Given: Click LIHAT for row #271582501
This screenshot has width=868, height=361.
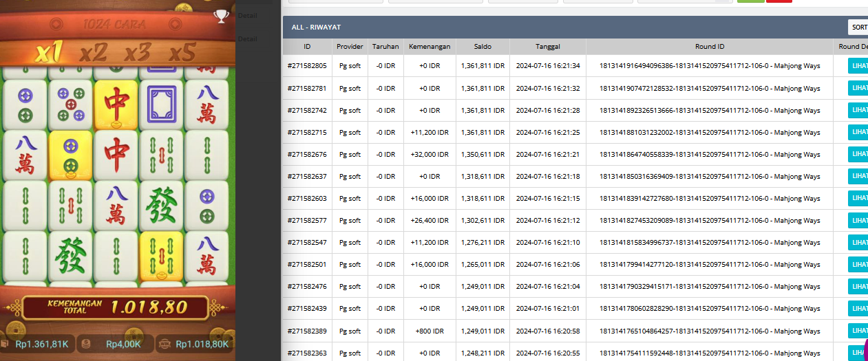Looking at the screenshot, I should pos(858,264).
